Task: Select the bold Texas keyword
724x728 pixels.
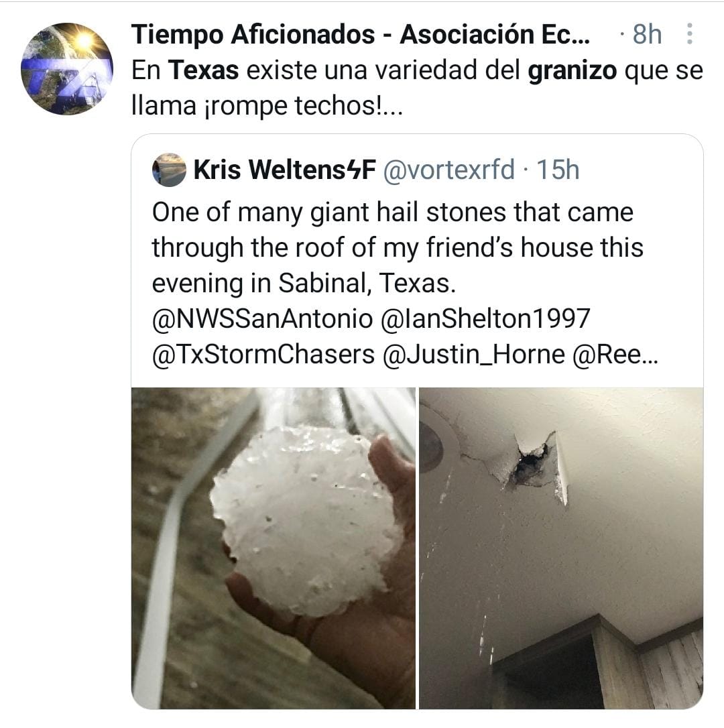Action: tap(204, 70)
